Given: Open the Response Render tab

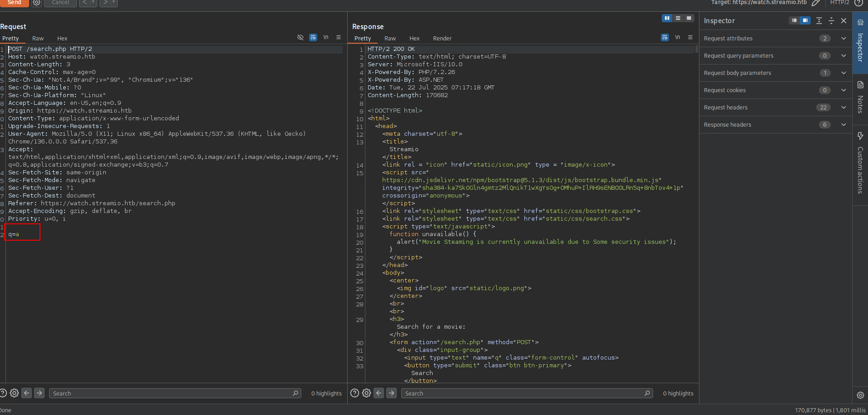Looking at the screenshot, I should [442, 39].
